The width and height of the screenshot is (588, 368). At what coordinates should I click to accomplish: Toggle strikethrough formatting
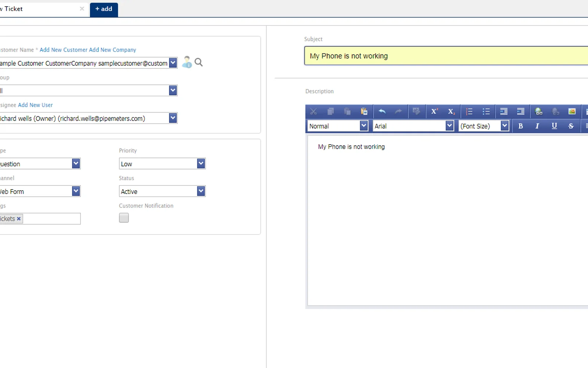[x=571, y=126]
